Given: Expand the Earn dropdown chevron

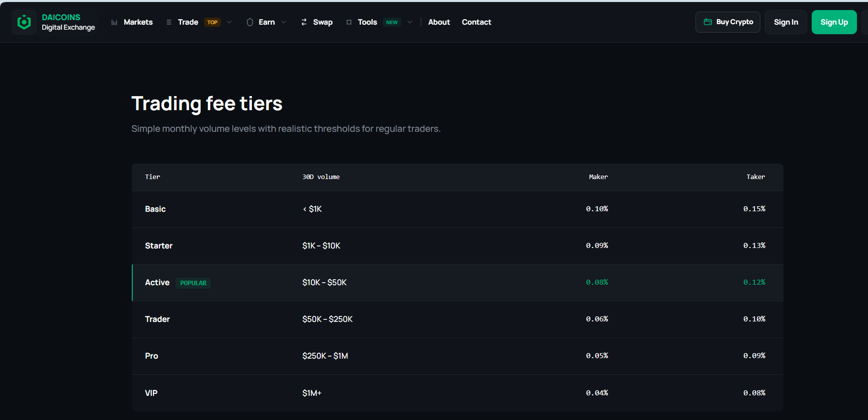Looking at the screenshot, I should click(x=284, y=22).
